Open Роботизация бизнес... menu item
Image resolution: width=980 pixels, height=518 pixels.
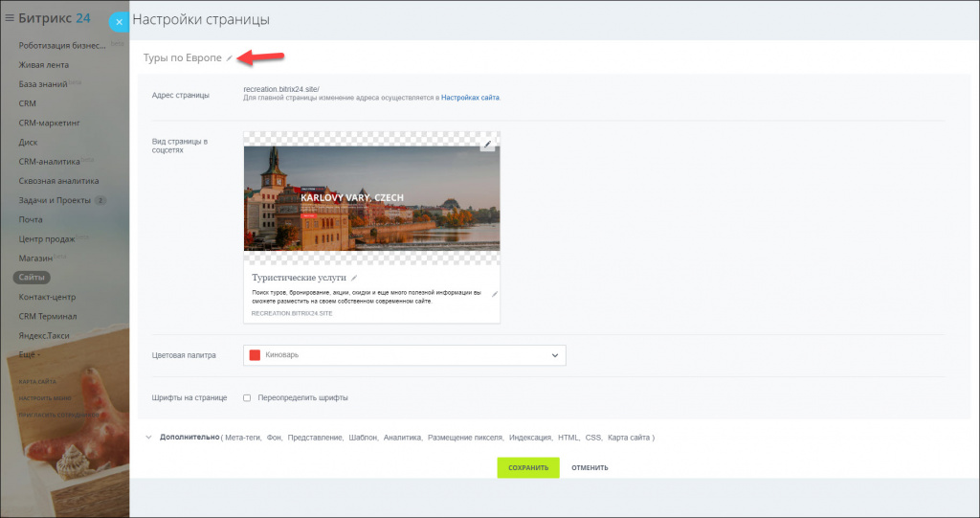pos(62,46)
